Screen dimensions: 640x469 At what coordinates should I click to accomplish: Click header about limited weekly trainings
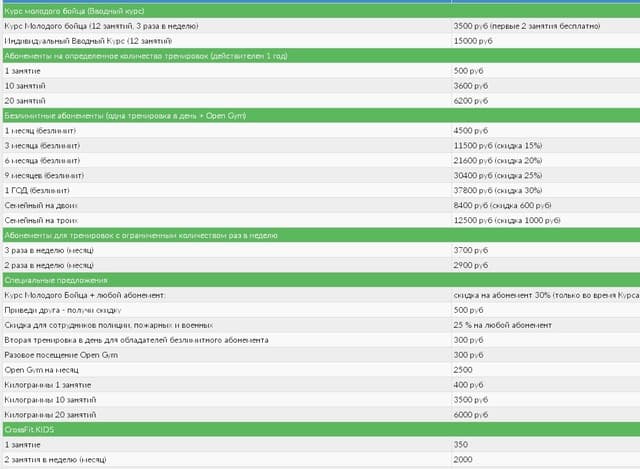[x=321, y=236]
